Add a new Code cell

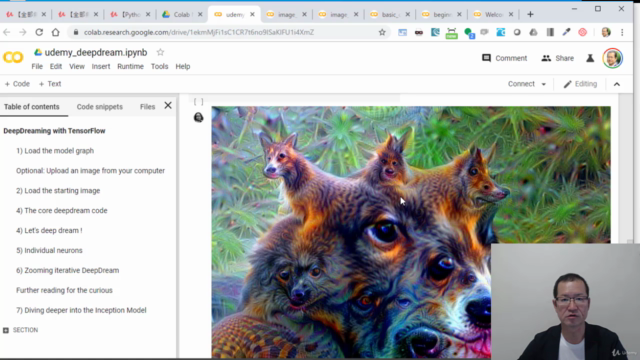(x=17, y=84)
